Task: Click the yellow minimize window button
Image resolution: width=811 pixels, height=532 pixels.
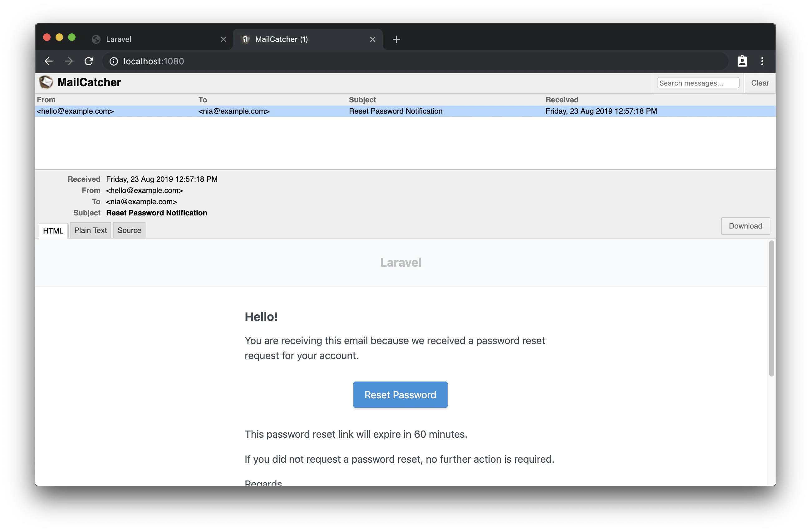Action: (x=59, y=37)
